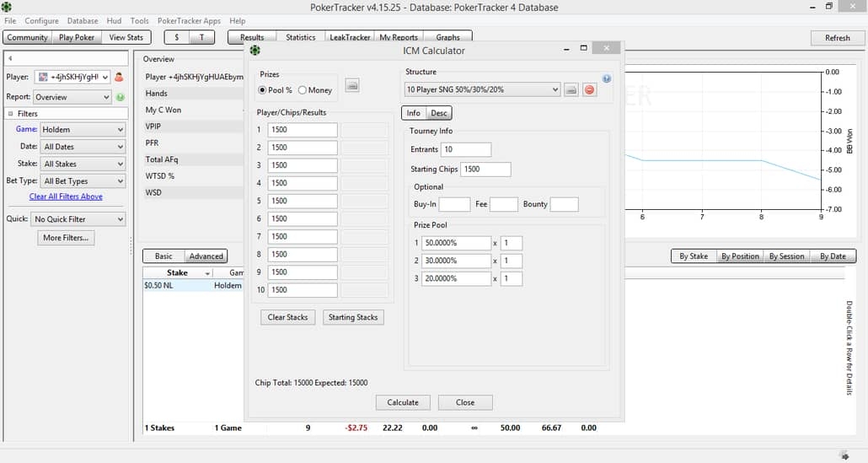Open the Date dropdown showing All Dates
Viewport: 868px width, 463px height.
click(x=83, y=147)
